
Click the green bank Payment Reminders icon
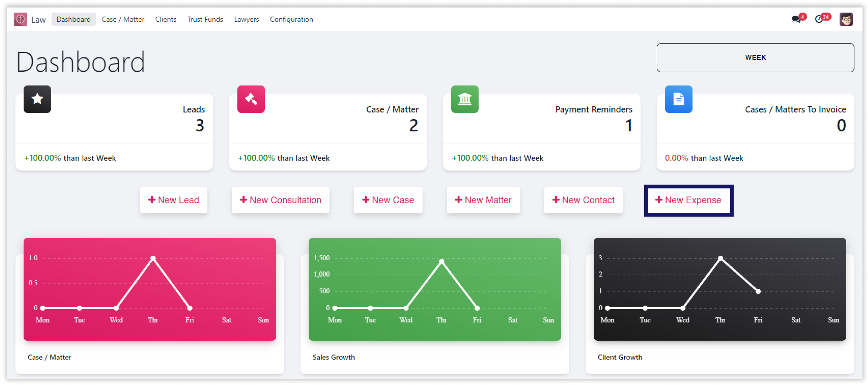[465, 99]
